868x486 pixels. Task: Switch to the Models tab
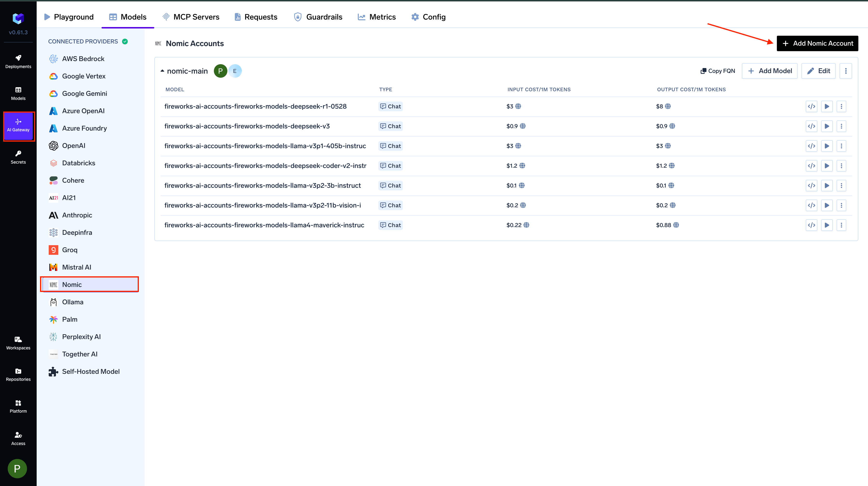(x=128, y=17)
